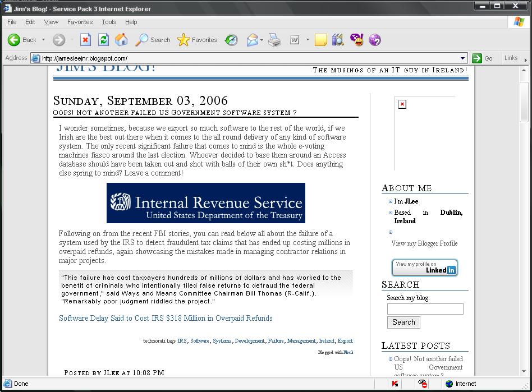The width and height of the screenshot is (532, 392).
Task: Open the View menu
Action: click(x=51, y=22)
